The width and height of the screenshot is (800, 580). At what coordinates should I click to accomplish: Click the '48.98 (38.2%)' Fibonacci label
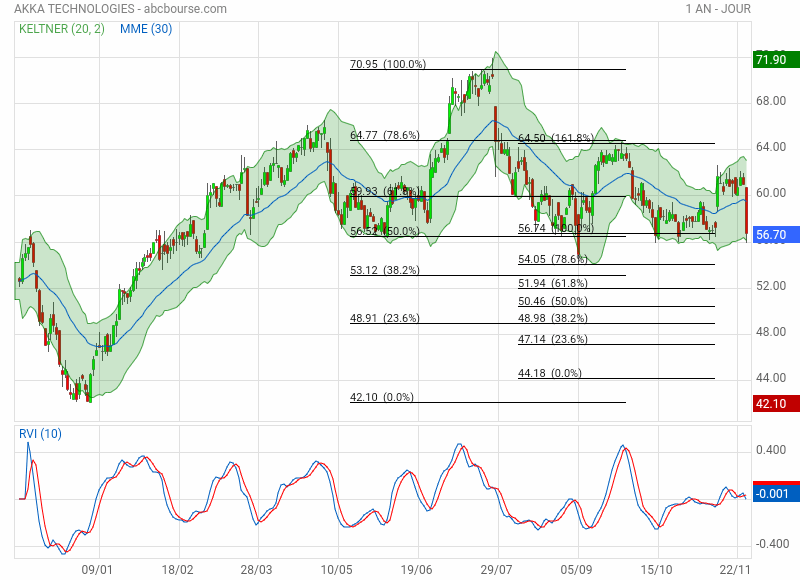click(x=553, y=318)
